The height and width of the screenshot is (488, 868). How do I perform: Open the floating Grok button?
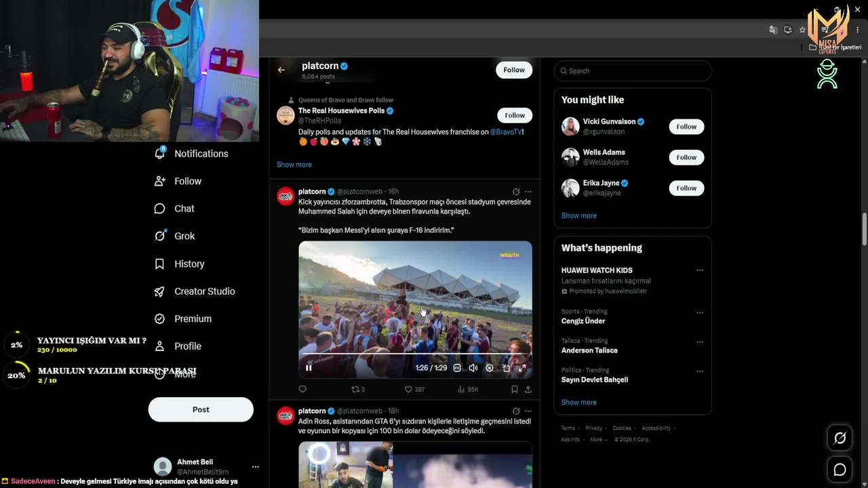pyautogui.click(x=840, y=439)
